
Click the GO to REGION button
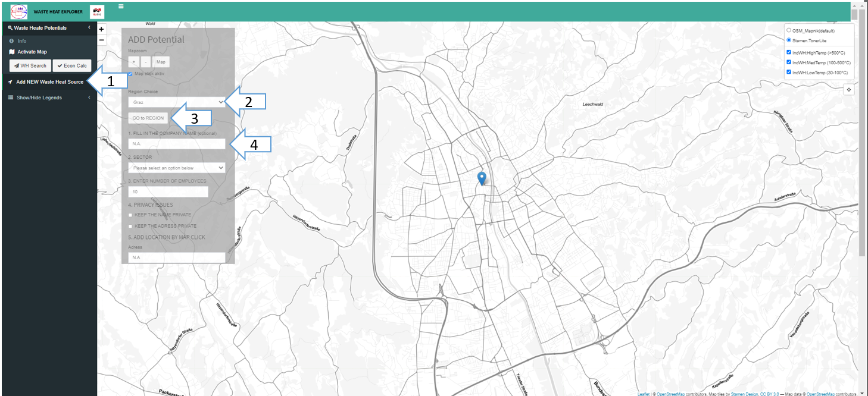click(148, 118)
